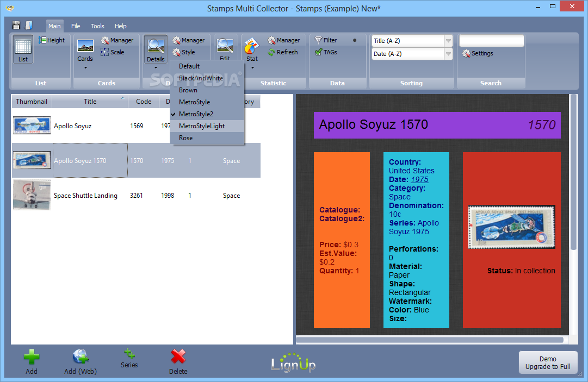This screenshot has height=382, width=588.
Task: Click the Edit magnifier icon
Action: (x=225, y=47)
